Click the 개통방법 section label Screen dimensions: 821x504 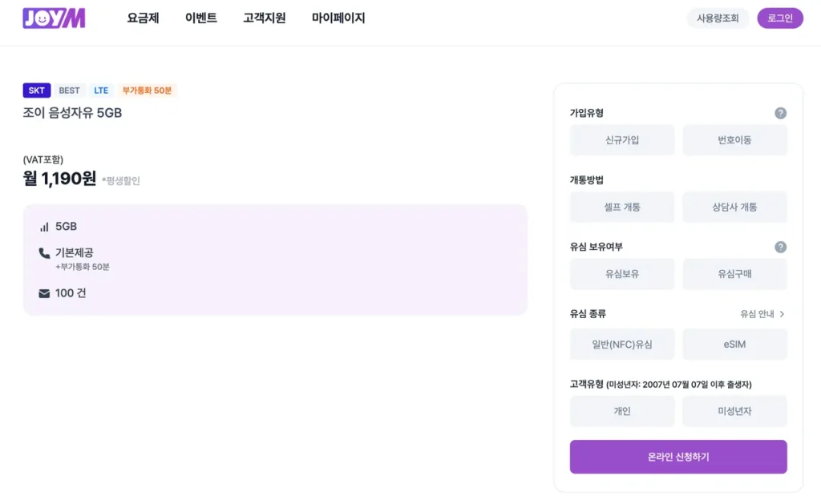click(586, 180)
